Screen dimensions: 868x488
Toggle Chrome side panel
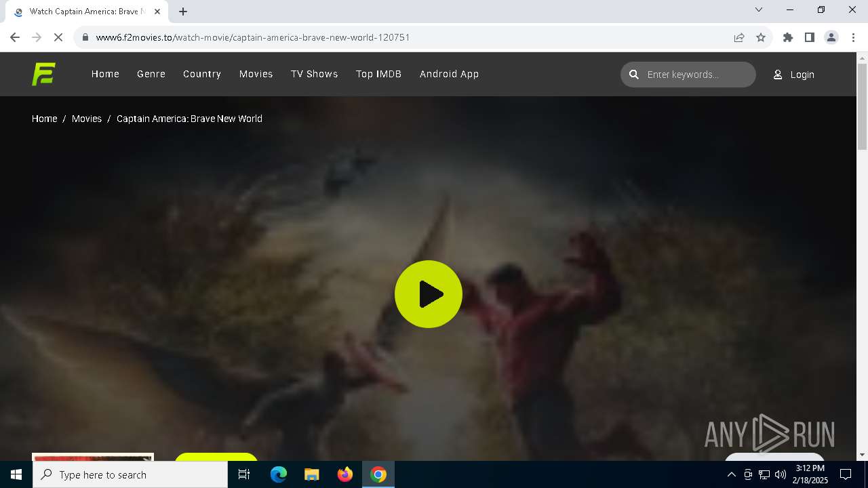point(810,37)
